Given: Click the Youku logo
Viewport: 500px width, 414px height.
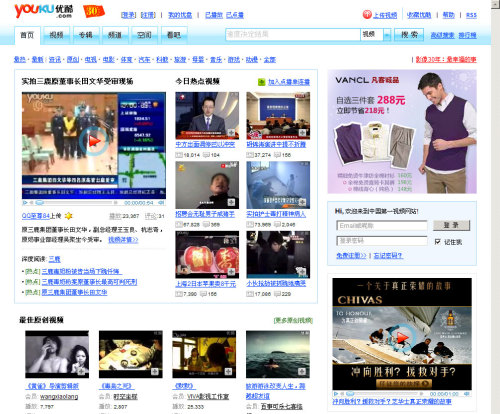Looking at the screenshot, I should 44,11.
